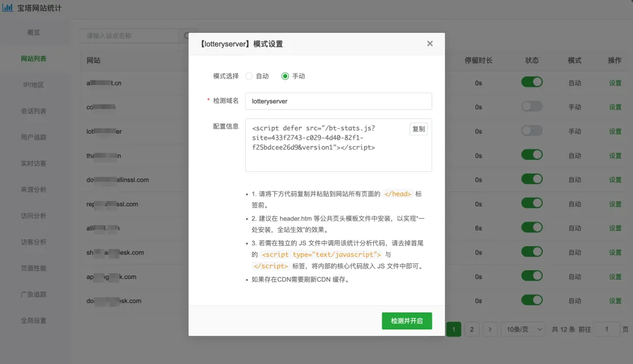Screen dimensions: 633x364
Task: Click the 前往 page number input
Action: click(x=607, y=329)
